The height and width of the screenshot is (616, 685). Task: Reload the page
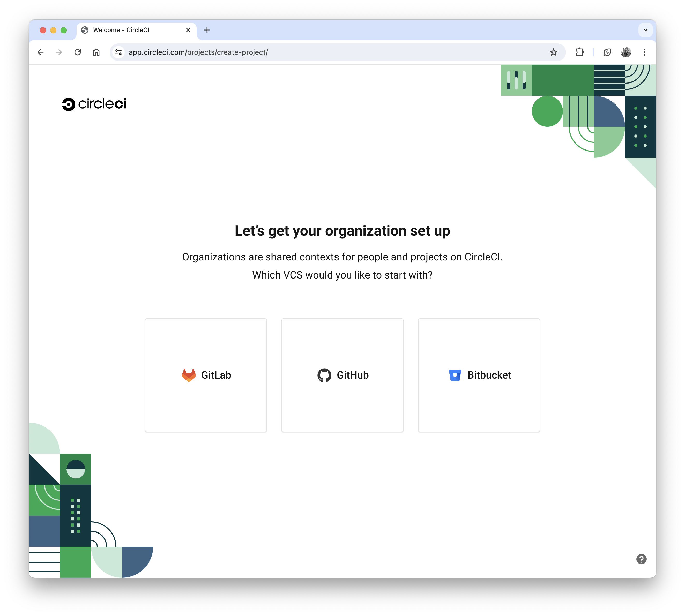coord(78,52)
